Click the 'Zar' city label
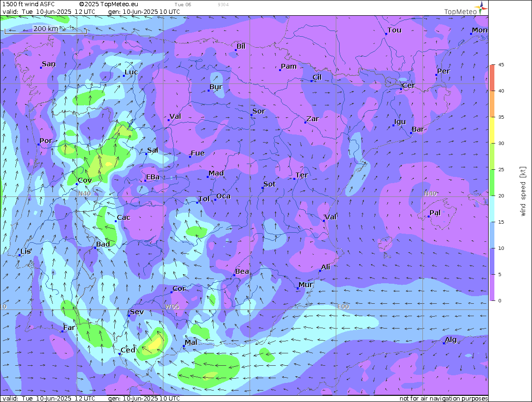 click(x=313, y=119)
